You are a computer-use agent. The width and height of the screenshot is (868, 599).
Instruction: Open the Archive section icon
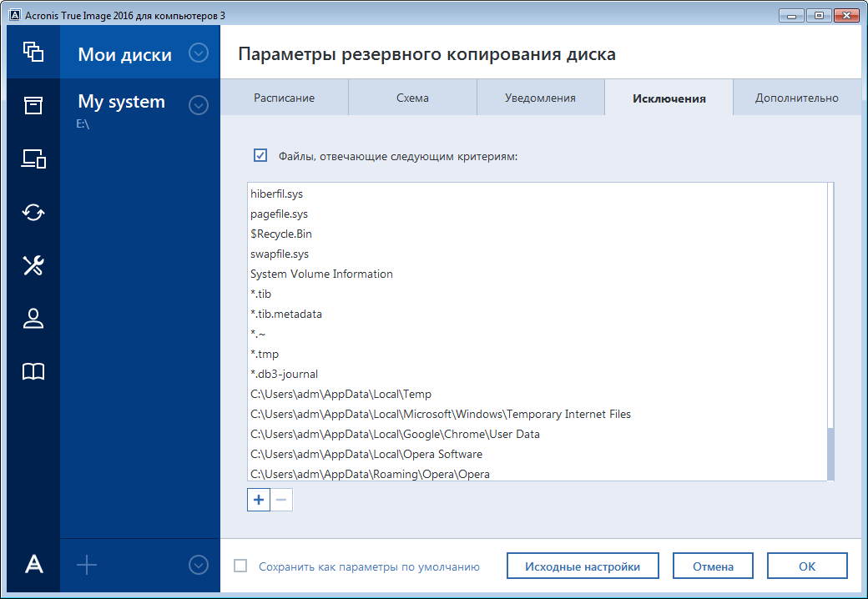(33, 105)
